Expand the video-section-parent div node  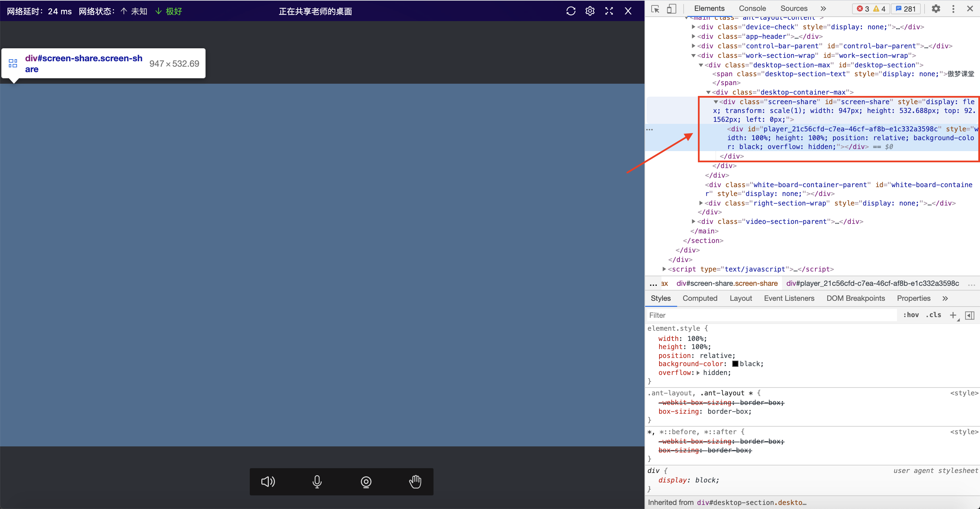(693, 221)
